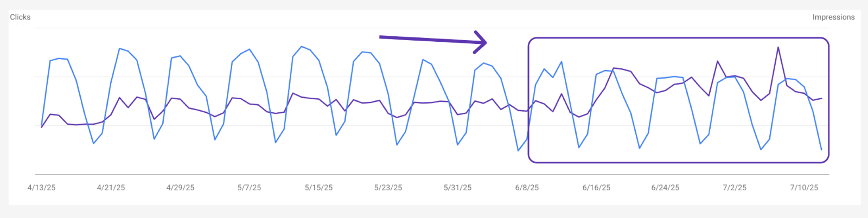Click the 4/29/25 date on the axis

click(x=180, y=188)
